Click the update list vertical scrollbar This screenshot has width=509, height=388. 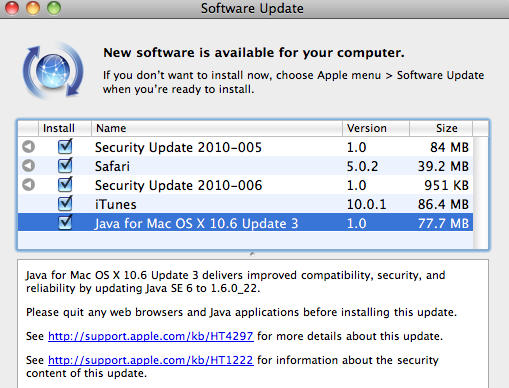pos(481,193)
